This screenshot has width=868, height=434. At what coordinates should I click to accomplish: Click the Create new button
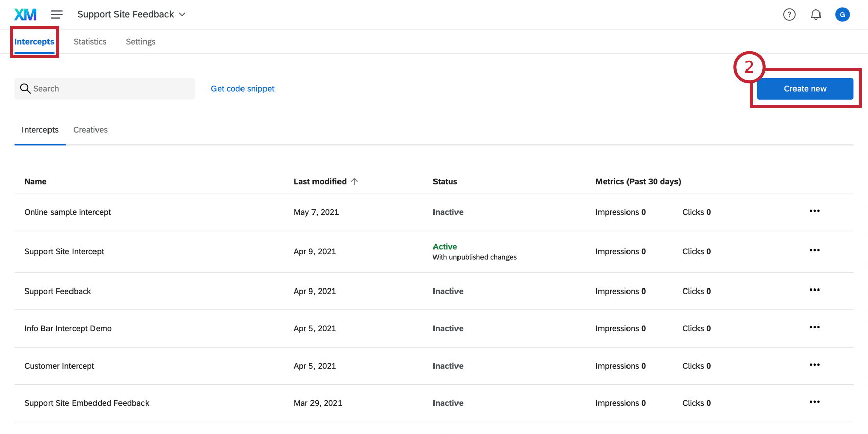[805, 89]
